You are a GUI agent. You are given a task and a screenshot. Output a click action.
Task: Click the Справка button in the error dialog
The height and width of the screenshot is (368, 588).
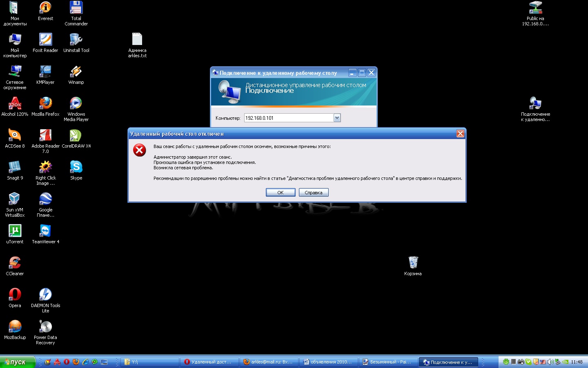point(314,193)
